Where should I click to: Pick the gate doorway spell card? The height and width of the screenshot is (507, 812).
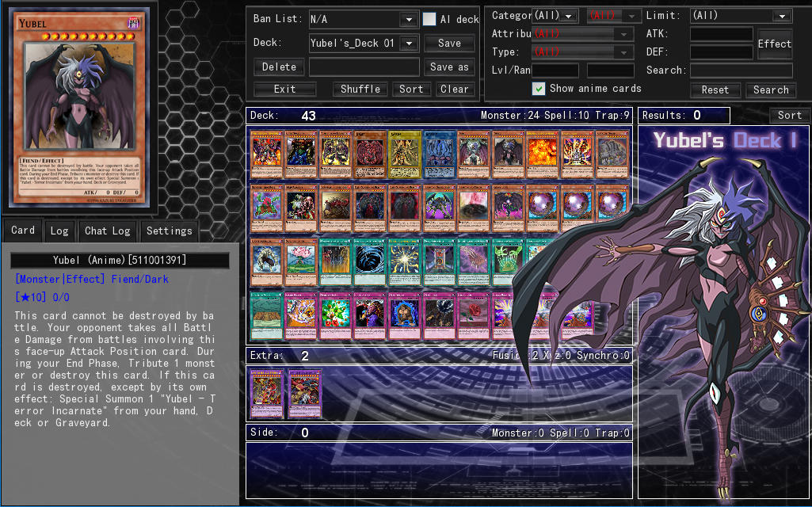[439, 262]
